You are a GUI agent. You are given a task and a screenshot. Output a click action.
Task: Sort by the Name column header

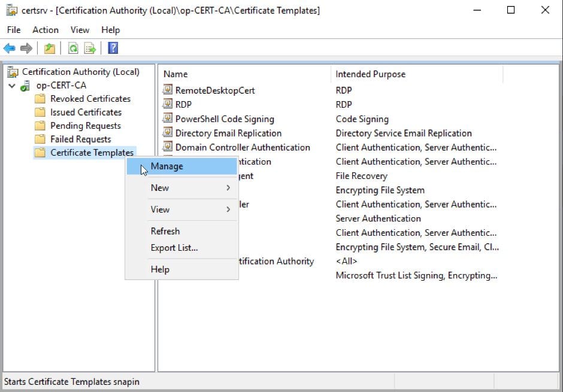pyautogui.click(x=244, y=74)
